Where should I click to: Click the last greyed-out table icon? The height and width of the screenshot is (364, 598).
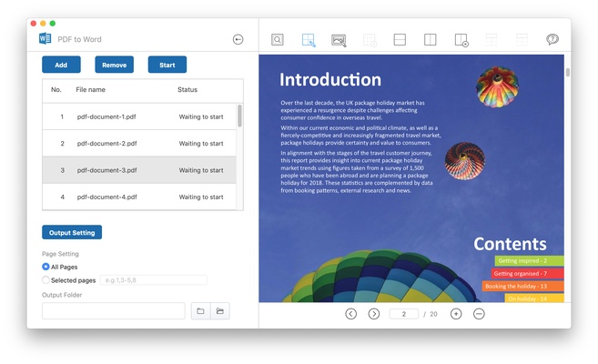click(522, 40)
